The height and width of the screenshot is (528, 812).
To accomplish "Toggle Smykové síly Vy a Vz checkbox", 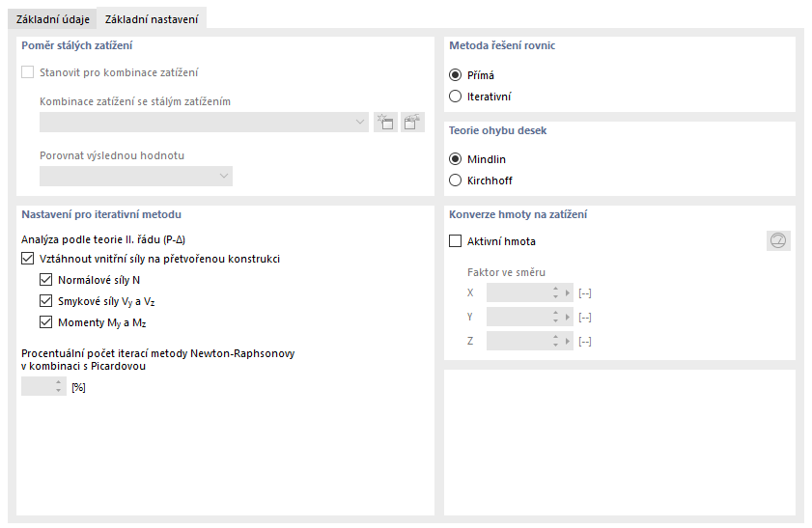I will coord(46,301).
